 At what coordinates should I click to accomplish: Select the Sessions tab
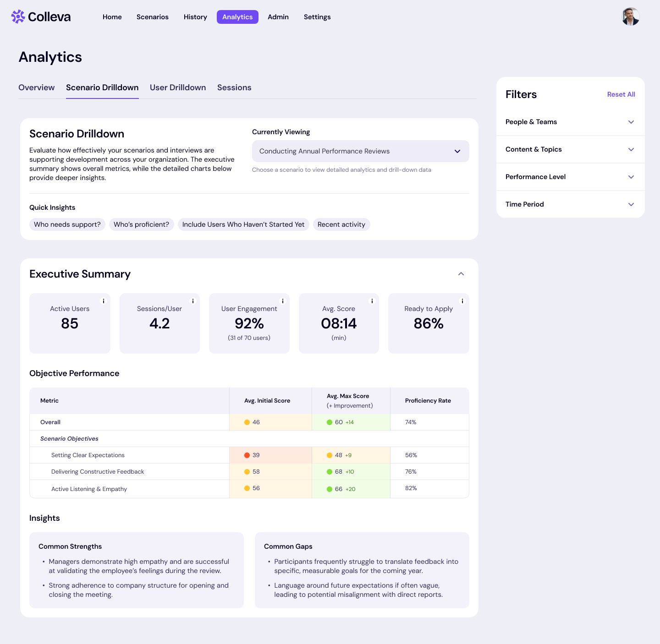point(234,87)
